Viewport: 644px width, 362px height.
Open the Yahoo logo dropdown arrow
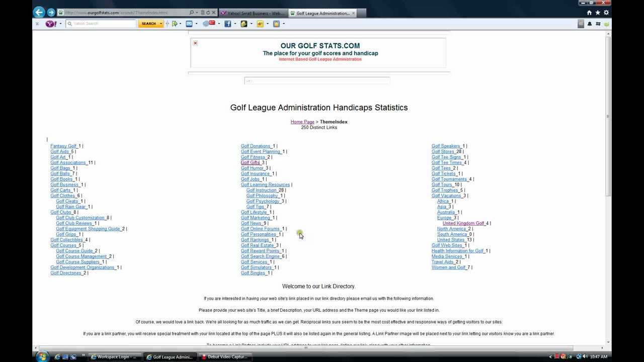coord(60,24)
